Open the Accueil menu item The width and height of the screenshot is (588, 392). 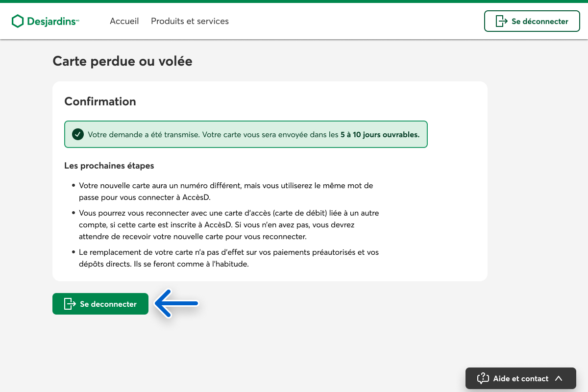124,21
